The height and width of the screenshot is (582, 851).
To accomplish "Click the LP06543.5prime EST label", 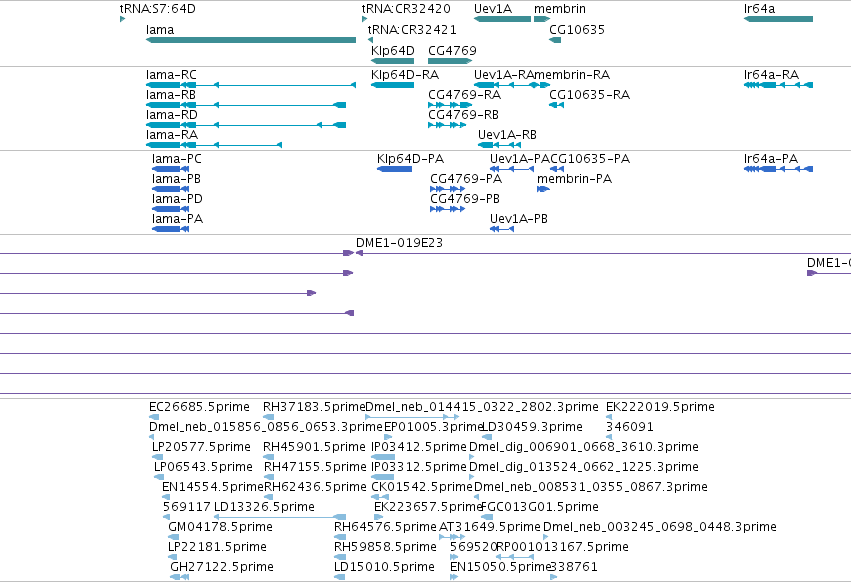I will [x=203, y=467].
